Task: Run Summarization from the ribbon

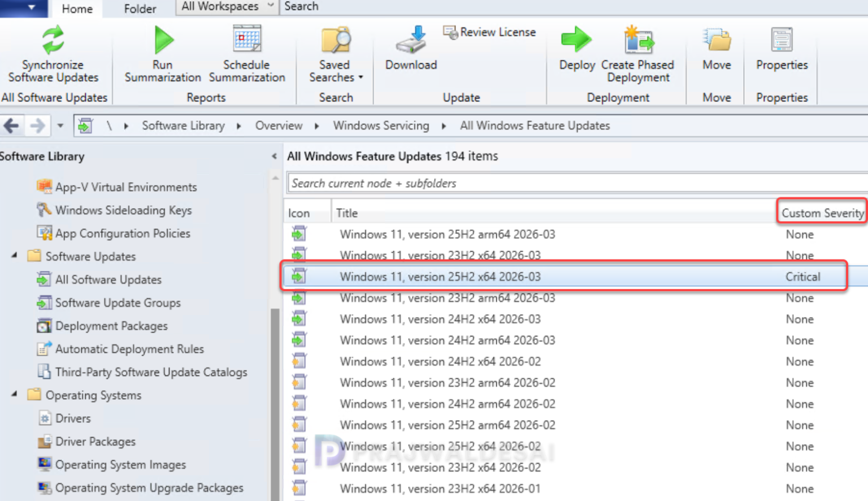Action: 163,55
